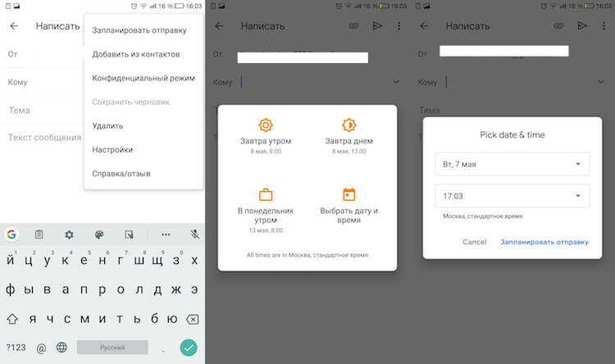Expand the 'Вт, 7 мая' date dropdown
The width and height of the screenshot is (615, 364).
pos(512,164)
